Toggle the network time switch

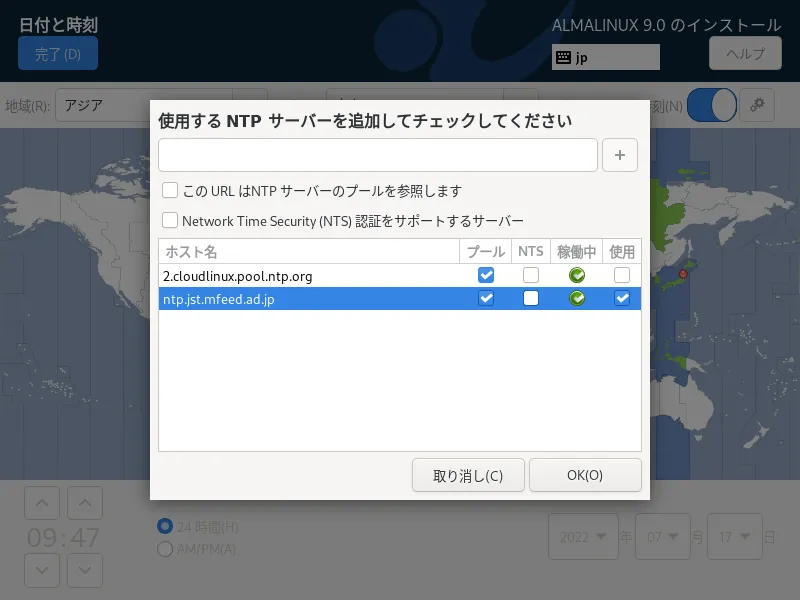[x=712, y=105]
